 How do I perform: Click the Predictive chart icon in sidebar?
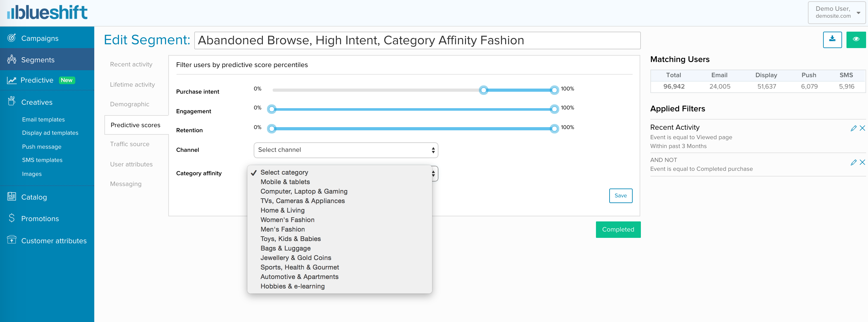11,80
